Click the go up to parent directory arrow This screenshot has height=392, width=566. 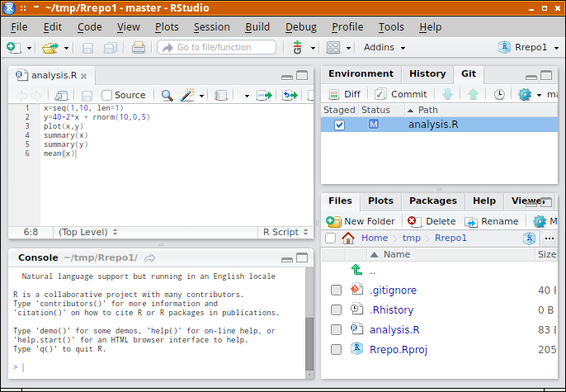click(356, 270)
